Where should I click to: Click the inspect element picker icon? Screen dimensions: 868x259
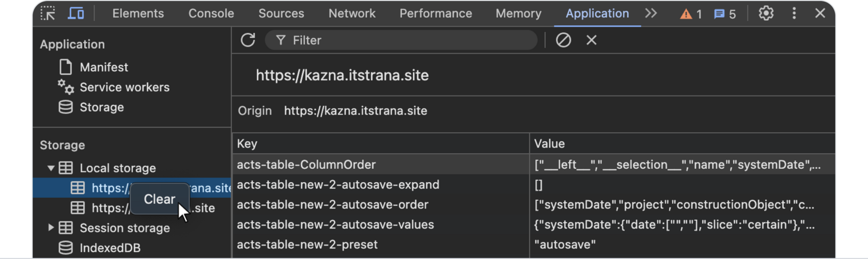point(48,13)
